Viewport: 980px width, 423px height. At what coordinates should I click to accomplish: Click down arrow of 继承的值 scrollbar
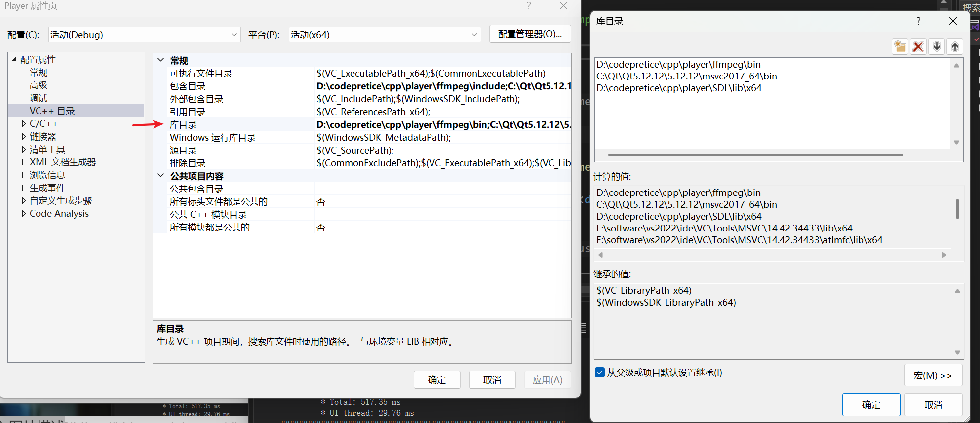957,352
